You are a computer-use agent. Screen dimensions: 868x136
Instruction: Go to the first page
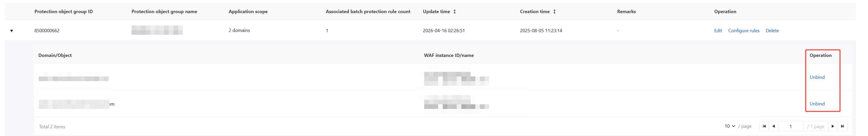point(764,126)
